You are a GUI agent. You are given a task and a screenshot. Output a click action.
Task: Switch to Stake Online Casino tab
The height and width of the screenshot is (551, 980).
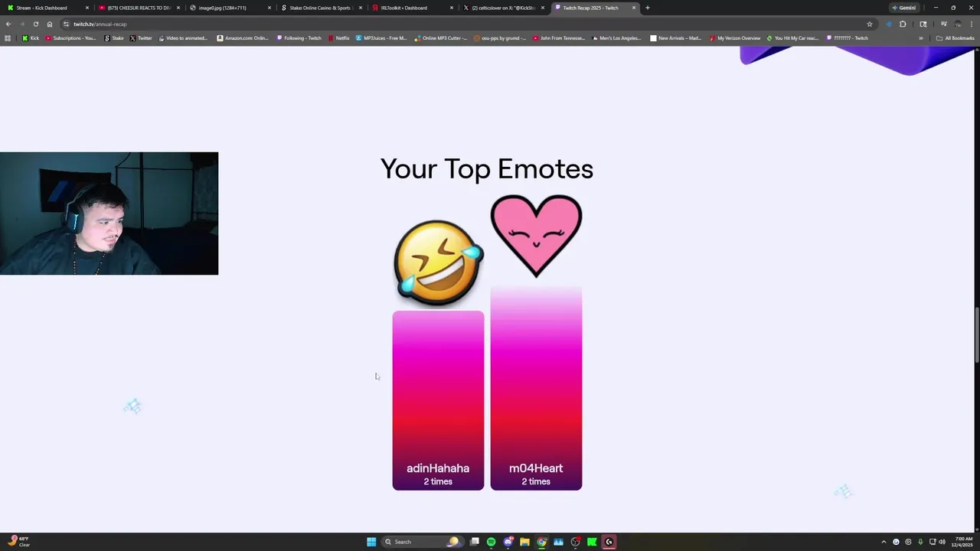pyautogui.click(x=320, y=8)
